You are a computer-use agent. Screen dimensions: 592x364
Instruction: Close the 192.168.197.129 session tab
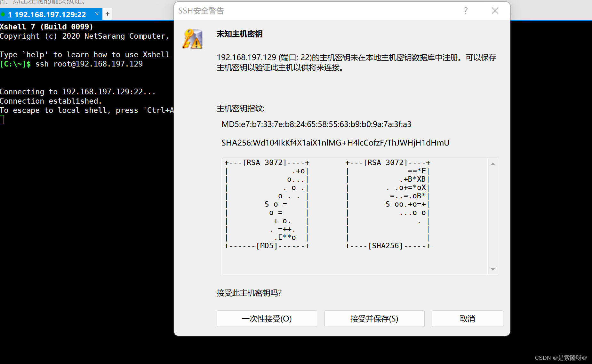pyautogui.click(x=97, y=14)
